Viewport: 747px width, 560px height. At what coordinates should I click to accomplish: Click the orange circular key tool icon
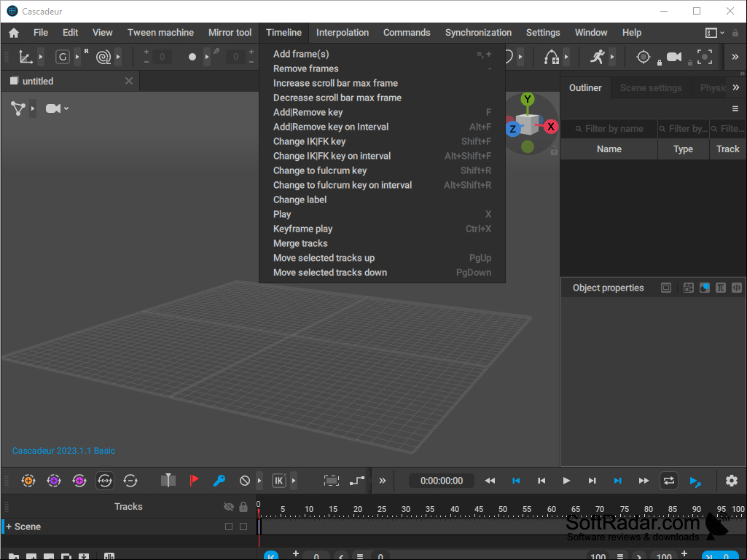coord(28,481)
